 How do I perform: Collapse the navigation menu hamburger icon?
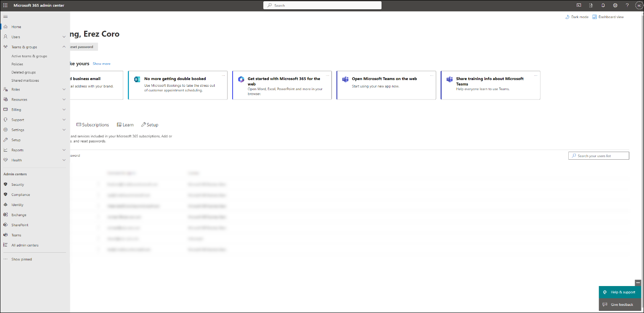coord(5,16)
